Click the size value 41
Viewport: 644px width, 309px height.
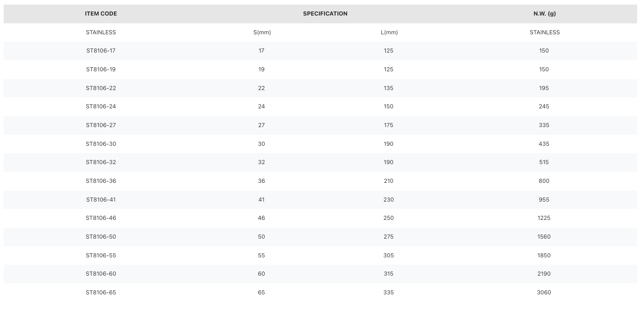(261, 200)
